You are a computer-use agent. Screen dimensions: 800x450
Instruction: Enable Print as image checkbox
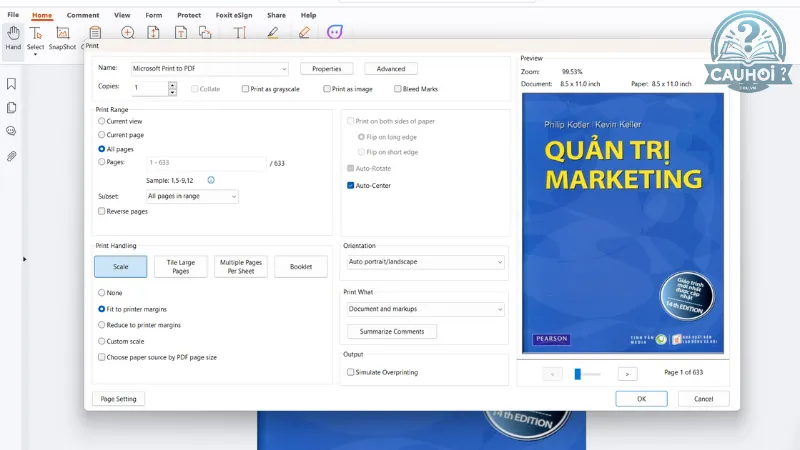[327, 89]
